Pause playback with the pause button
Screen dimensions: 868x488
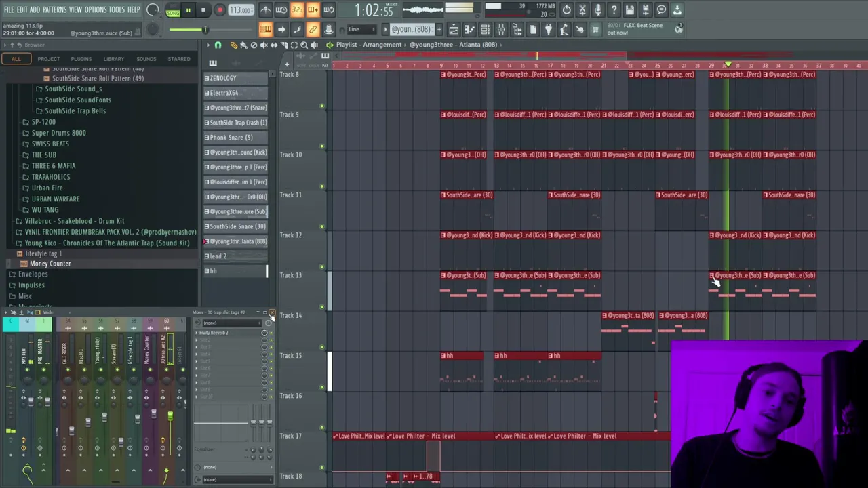pyautogui.click(x=188, y=10)
